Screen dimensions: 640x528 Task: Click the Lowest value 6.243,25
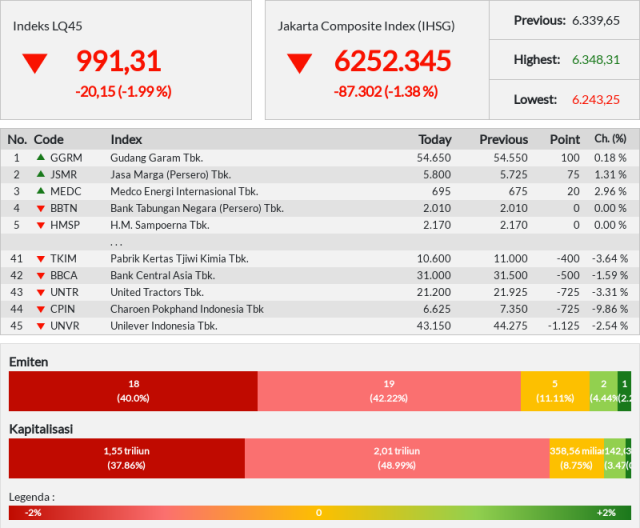pyautogui.click(x=596, y=100)
